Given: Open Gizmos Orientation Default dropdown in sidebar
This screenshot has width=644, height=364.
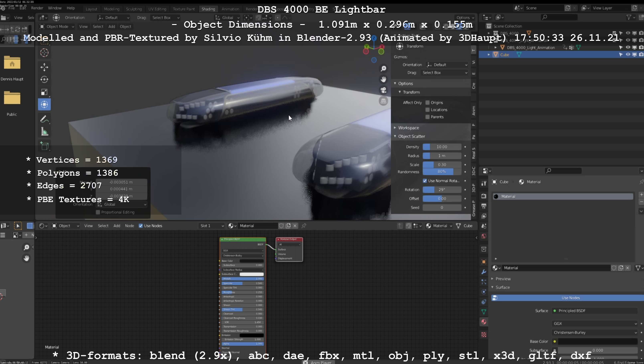Looking at the screenshot, I should [x=446, y=65].
